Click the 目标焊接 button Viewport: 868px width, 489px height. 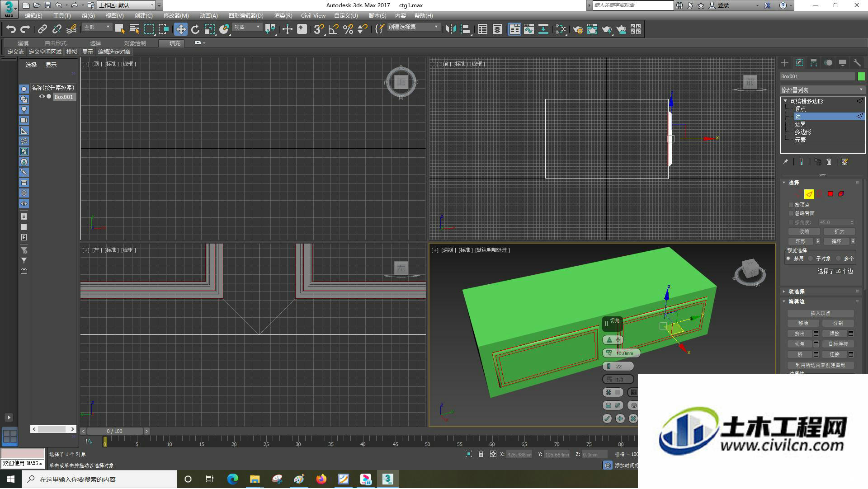tap(838, 344)
